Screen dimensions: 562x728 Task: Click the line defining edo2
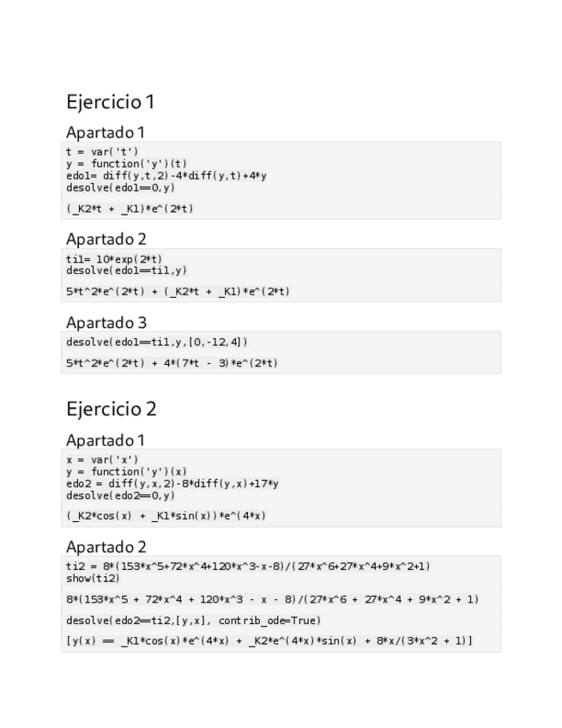172,483
